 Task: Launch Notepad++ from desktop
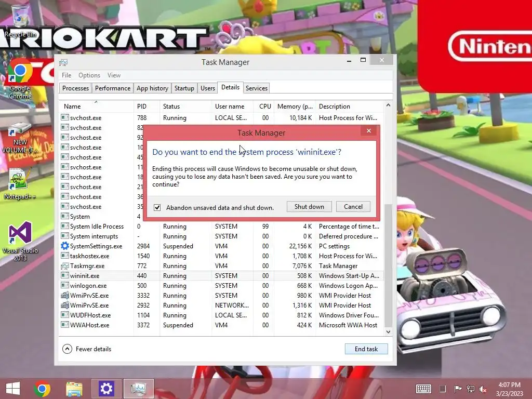click(x=20, y=183)
